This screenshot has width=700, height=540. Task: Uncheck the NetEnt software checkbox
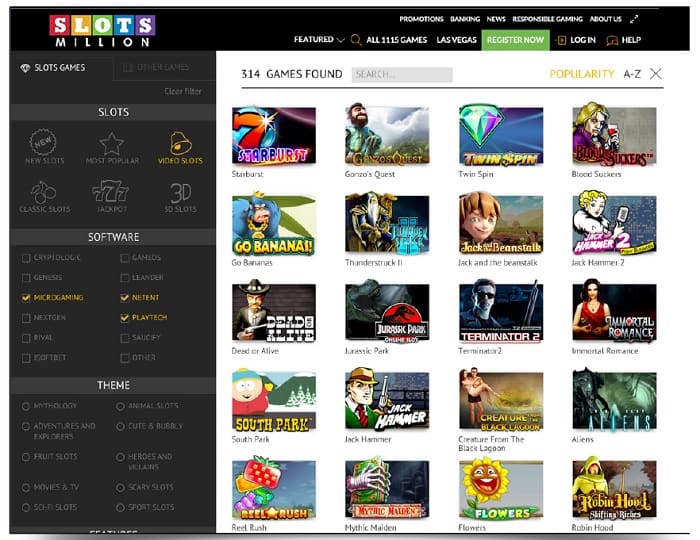pyautogui.click(x=125, y=298)
